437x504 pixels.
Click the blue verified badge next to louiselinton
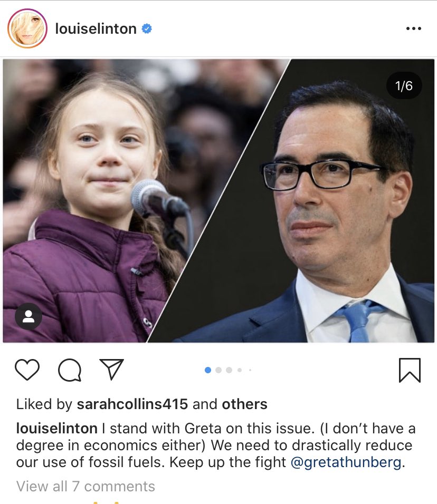(x=147, y=28)
